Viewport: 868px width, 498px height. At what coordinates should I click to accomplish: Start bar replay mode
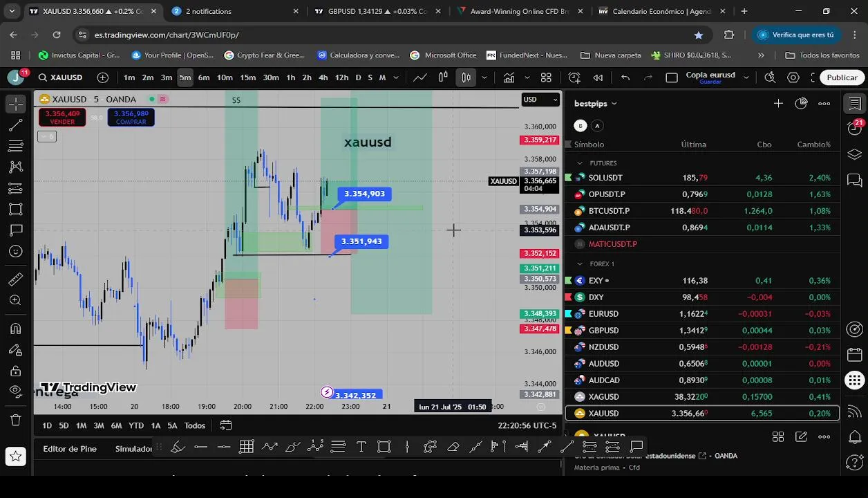click(x=598, y=77)
